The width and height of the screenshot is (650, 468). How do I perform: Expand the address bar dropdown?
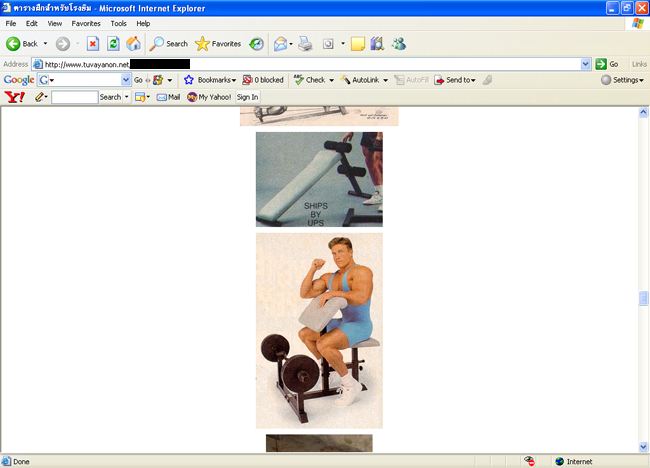(586, 63)
